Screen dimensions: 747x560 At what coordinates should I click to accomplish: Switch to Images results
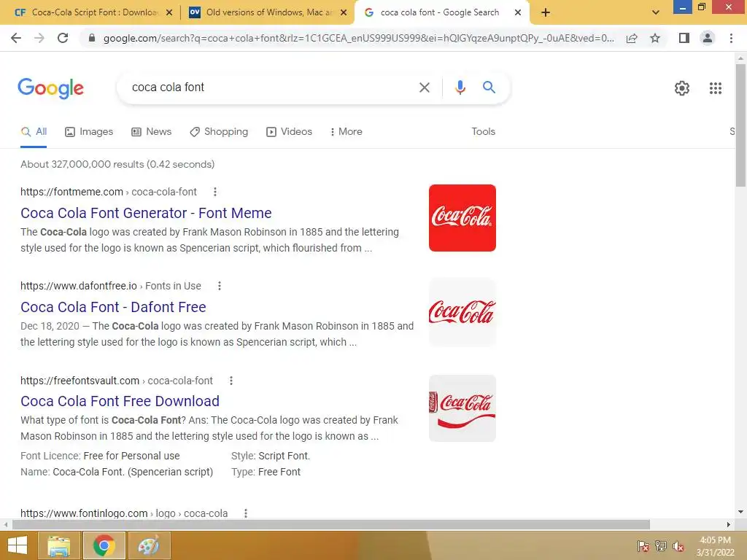tap(89, 132)
